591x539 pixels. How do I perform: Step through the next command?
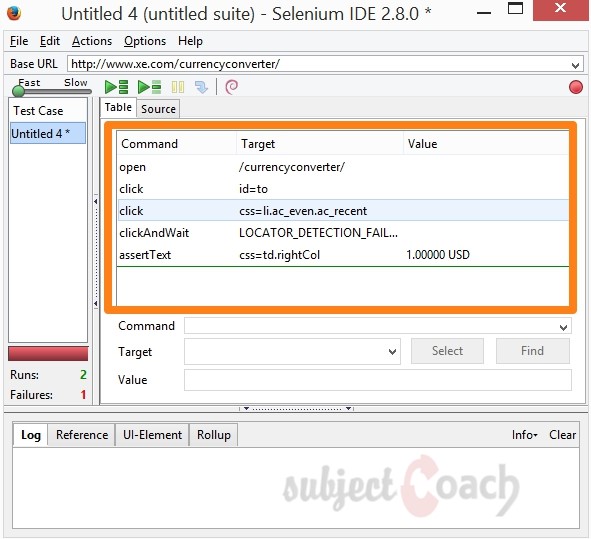click(x=201, y=87)
